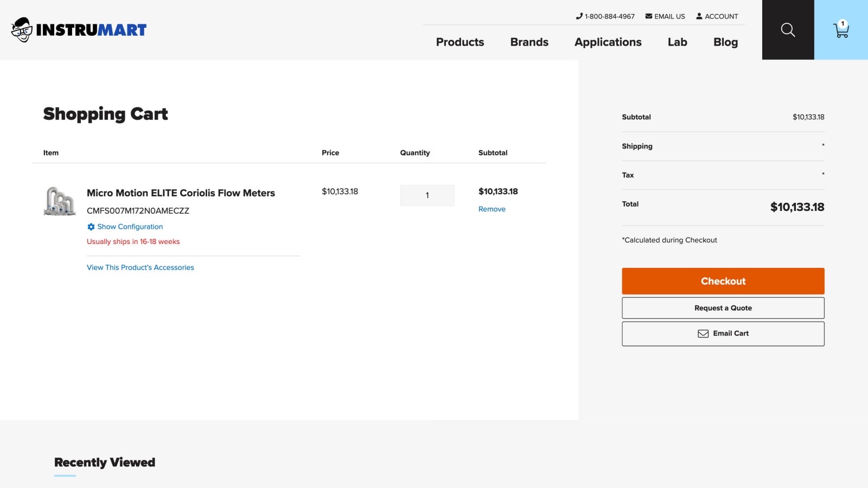The image size is (868, 488).
Task: Go to the Lab section
Action: click(x=678, y=42)
